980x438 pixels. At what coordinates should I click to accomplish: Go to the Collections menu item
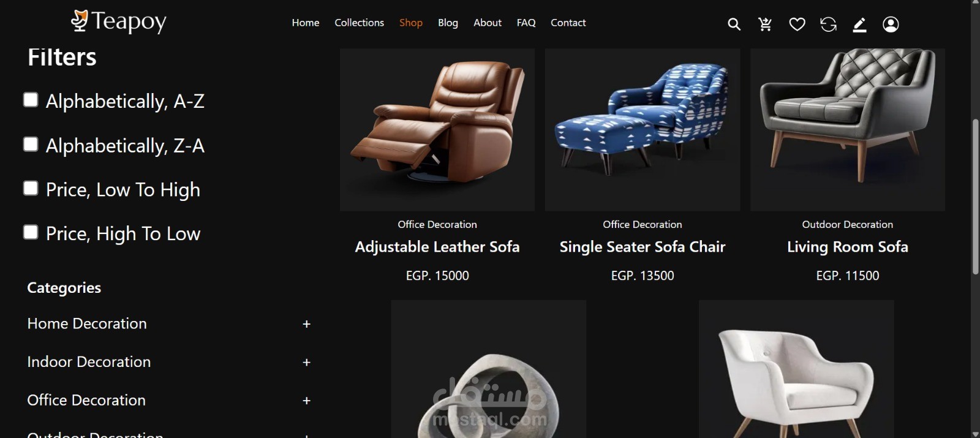pos(359,23)
